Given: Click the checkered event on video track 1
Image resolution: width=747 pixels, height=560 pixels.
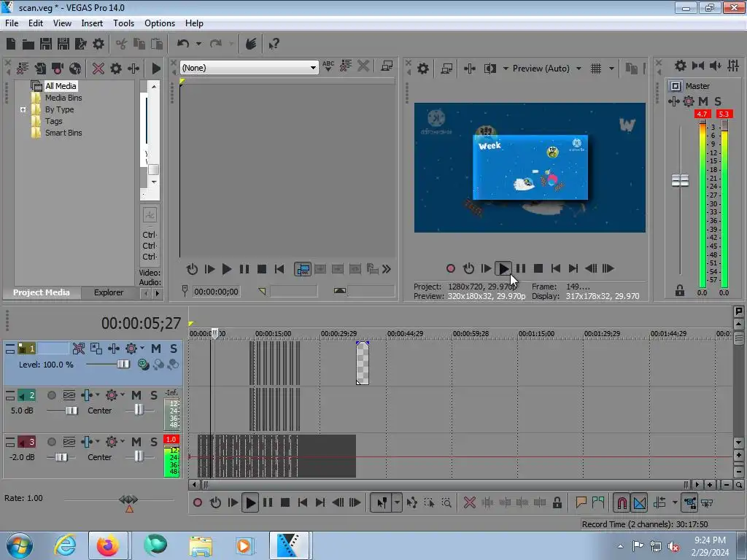Looking at the screenshot, I should [x=362, y=363].
